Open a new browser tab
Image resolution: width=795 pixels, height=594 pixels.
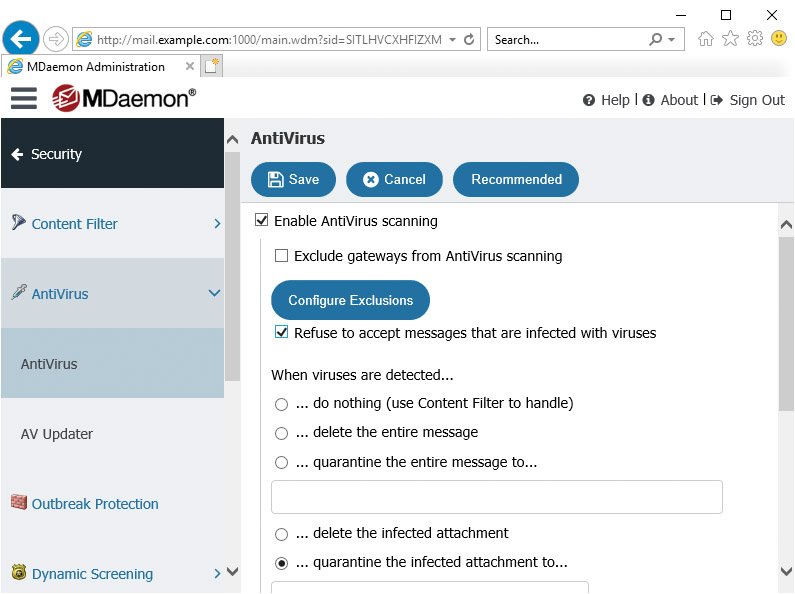point(211,66)
